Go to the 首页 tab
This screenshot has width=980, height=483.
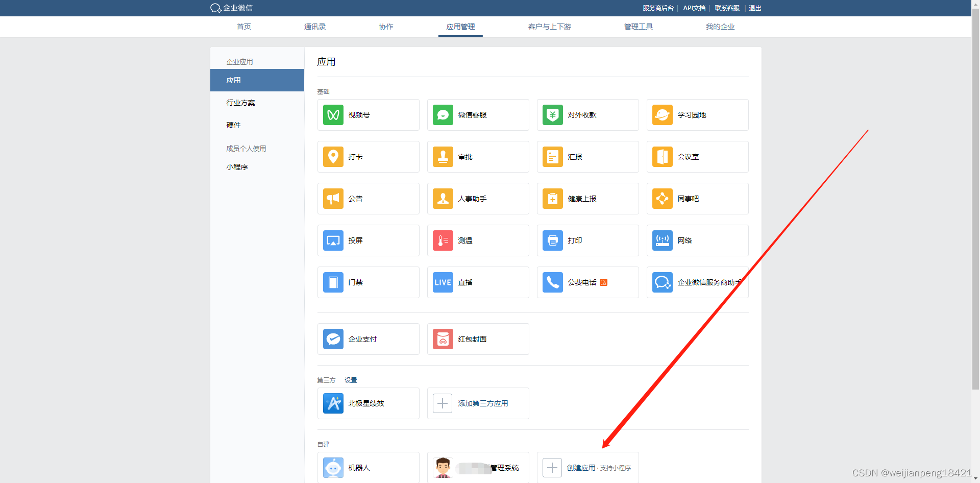click(244, 27)
